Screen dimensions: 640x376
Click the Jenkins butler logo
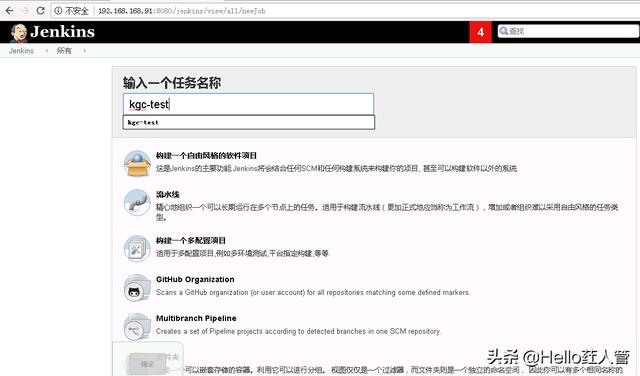coord(19,33)
